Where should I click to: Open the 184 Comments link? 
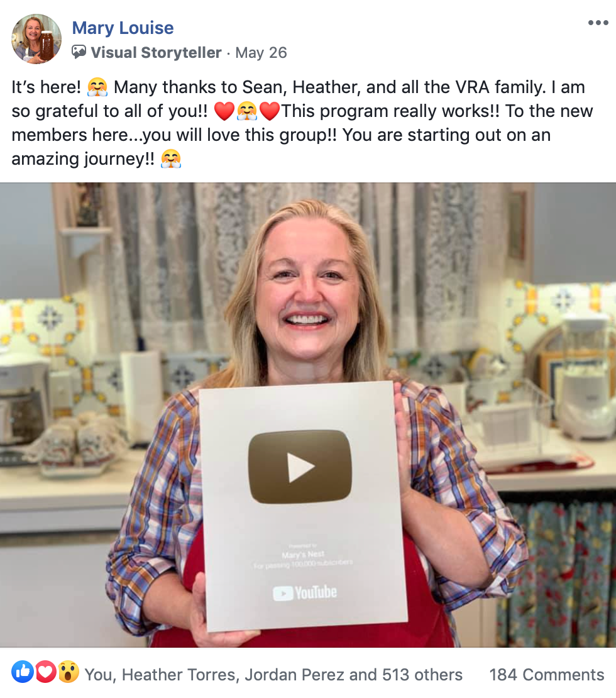pos(547,674)
